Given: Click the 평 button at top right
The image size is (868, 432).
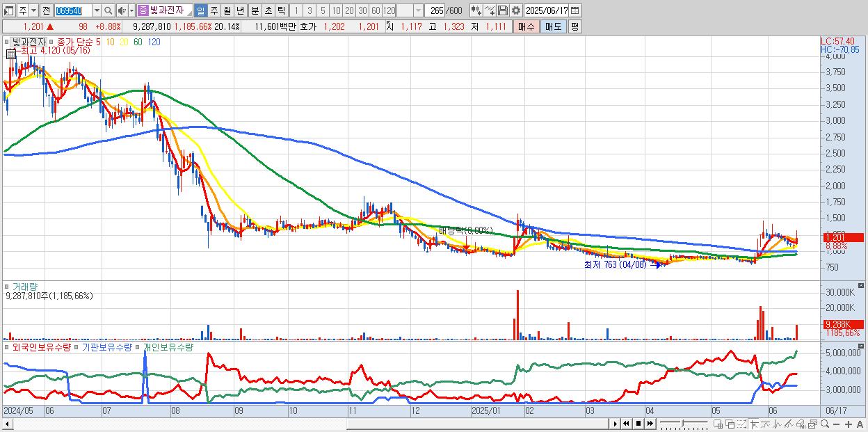Looking at the screenshot, I should 574,26.
